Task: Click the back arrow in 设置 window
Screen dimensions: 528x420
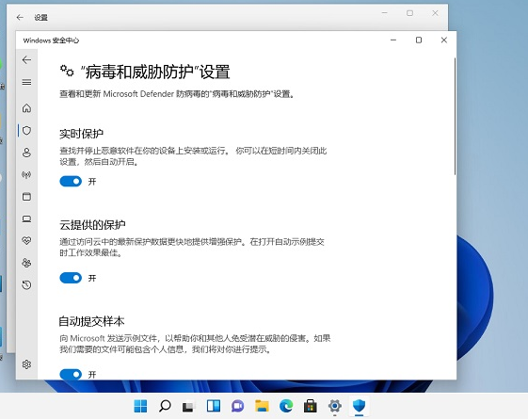Action: click(20, 17)
